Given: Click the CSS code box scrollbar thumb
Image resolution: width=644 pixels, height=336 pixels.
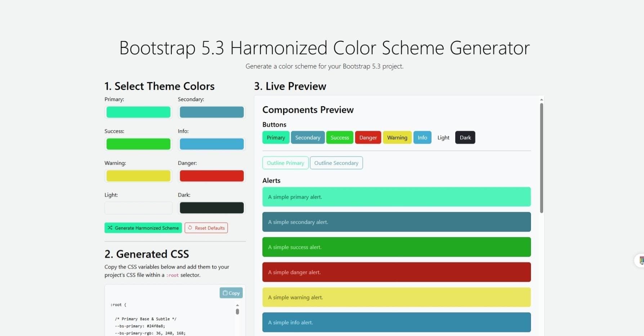Looking at the screenshot, I should pyautogui.click(x=237, y=312).
